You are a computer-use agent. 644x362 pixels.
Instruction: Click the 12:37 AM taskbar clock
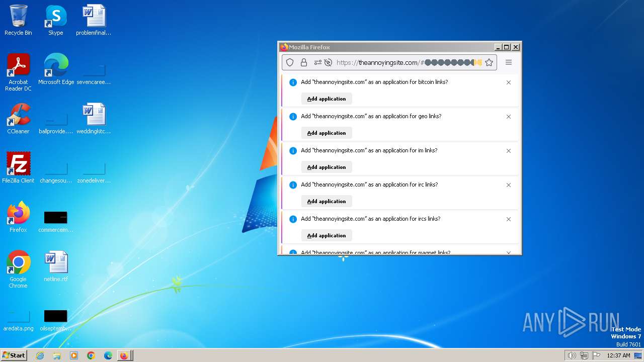tap(618, 355)
